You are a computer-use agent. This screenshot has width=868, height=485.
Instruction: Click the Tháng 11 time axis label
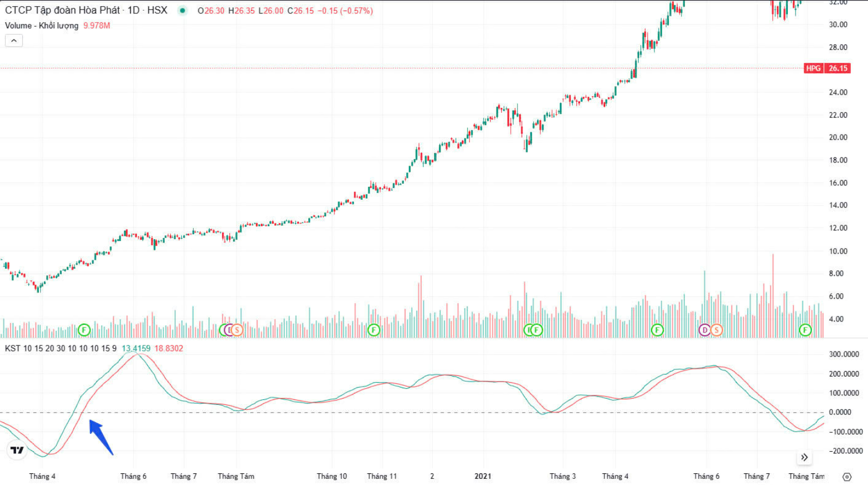382,476
